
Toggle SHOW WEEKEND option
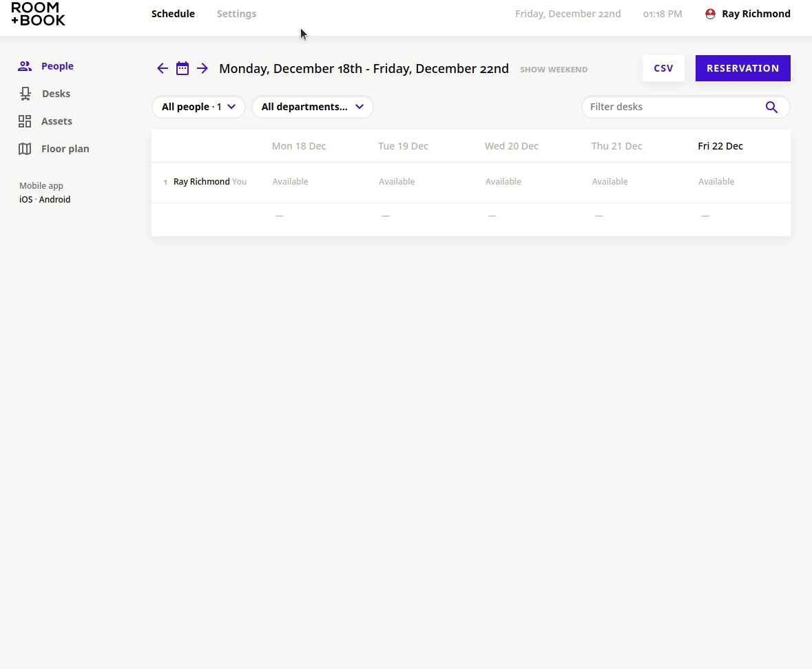point(554,70)
